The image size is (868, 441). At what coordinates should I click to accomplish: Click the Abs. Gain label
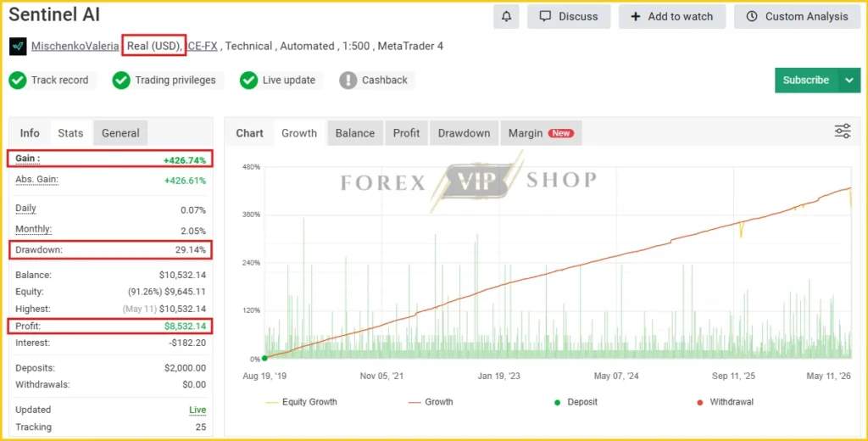(x=36, y=180)
